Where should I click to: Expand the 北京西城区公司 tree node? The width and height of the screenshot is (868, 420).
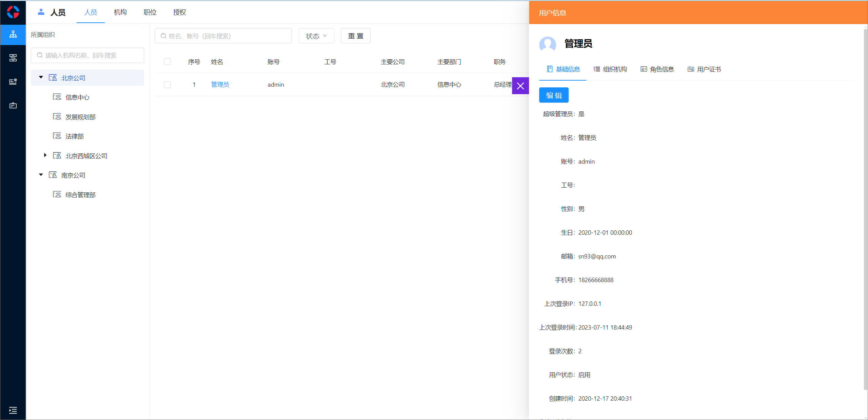pos(45,155)
